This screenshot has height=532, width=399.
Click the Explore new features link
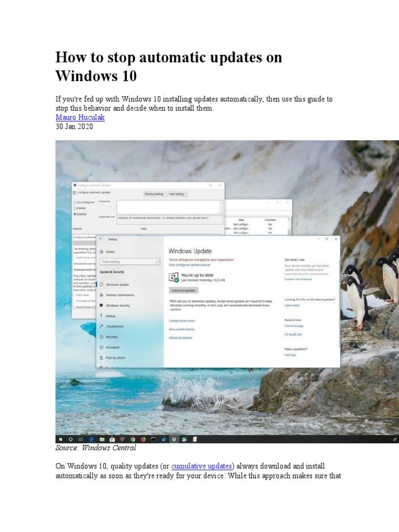298,279
